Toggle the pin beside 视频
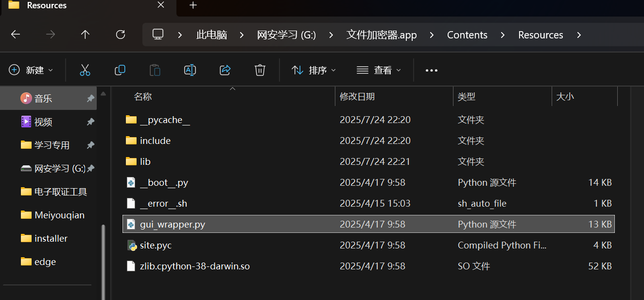The height and width of the screenshot is (300, 644). coord(90,122)
